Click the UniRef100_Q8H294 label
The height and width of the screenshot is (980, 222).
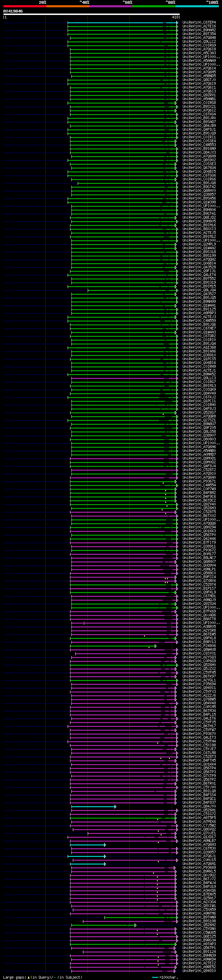199,527
